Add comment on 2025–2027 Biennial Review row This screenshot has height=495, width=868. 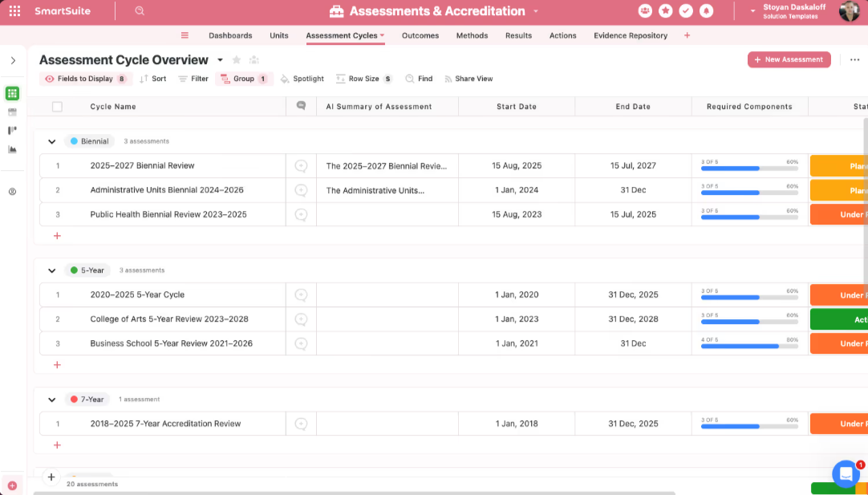[x=301, y=165]
